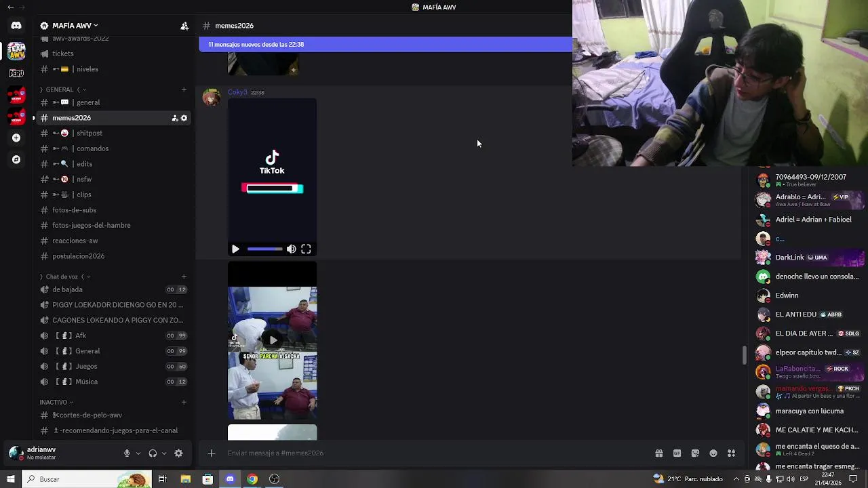This screenshot has width=868, height=488.
Task: Open Coky3 username in chat
Action: coord(237,92)
